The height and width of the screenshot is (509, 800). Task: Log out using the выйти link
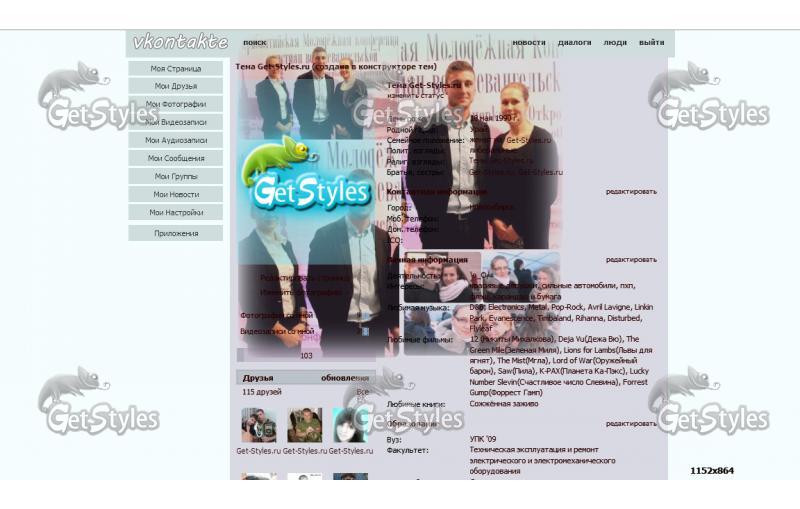(651, 43)
